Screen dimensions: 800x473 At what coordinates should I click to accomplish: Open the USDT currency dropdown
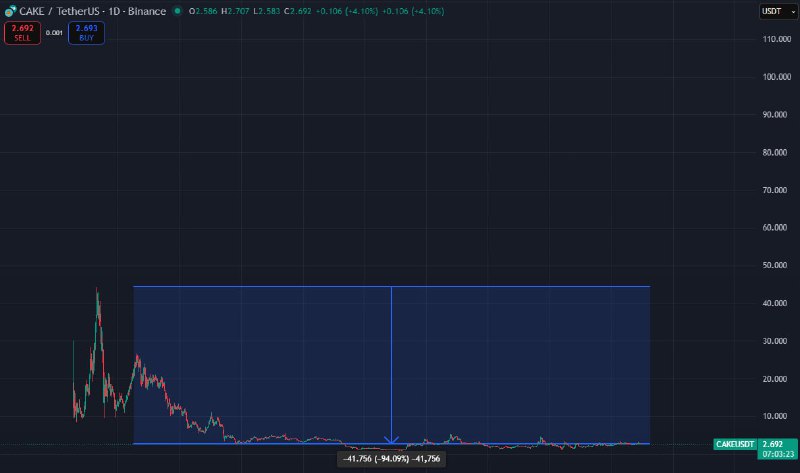pyautogui.click(x=772, y=11)
